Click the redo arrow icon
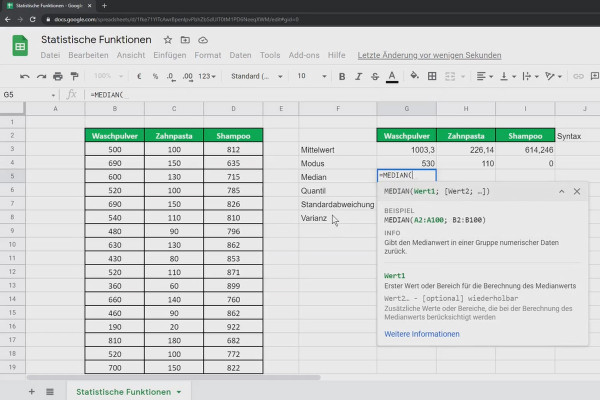Screen dimensions: 600x400 [41, 77]
